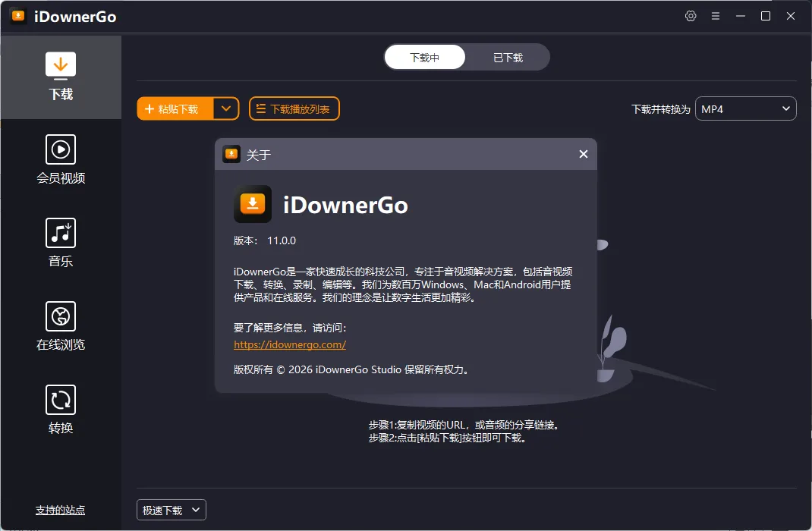Click the 关于 dialog title text
The width and height of the screenshot is (812, 531).
tap(259, 155)
